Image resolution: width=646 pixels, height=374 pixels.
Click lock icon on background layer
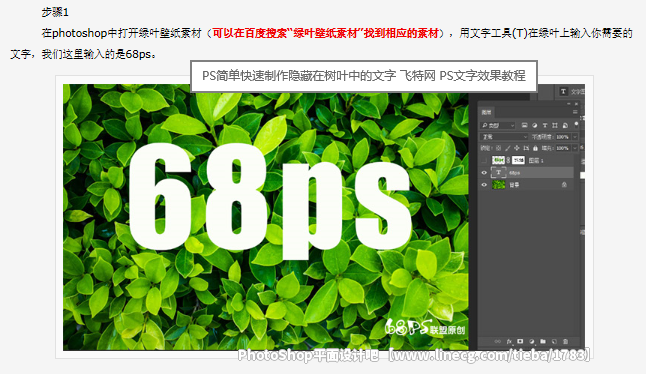click(564, 185)
